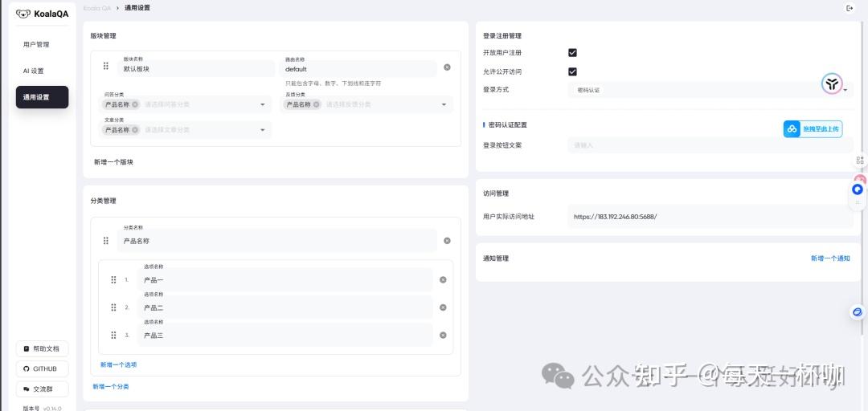Click the QR grid floating icon on right edge
Viewport: 868px width, 411px height.
coord(860,161)
